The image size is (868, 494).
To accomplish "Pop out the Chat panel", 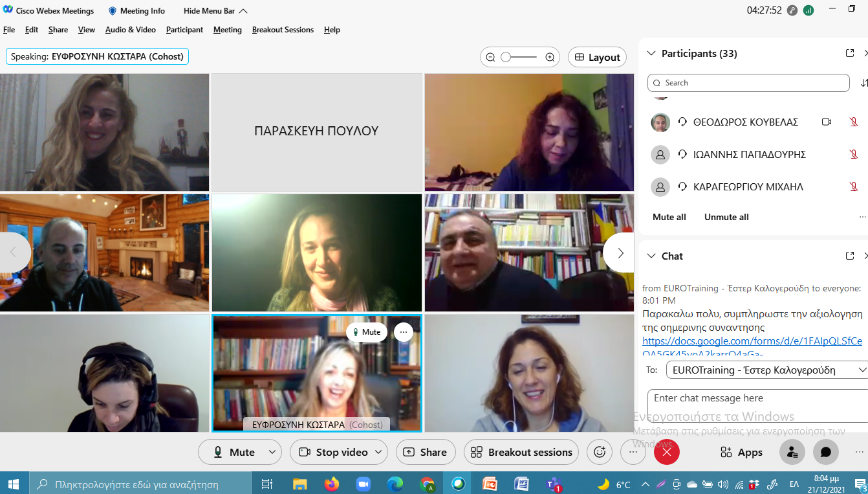I will pyautogui.click(x=850, y=256).
